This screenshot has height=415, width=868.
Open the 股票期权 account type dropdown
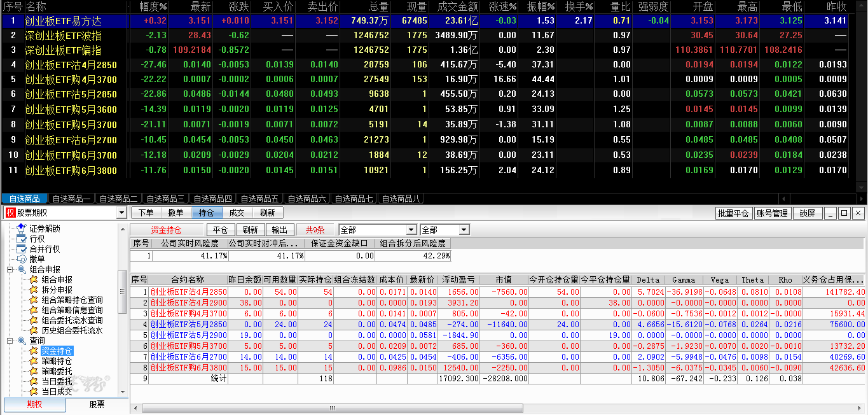[x=121, y=213]
